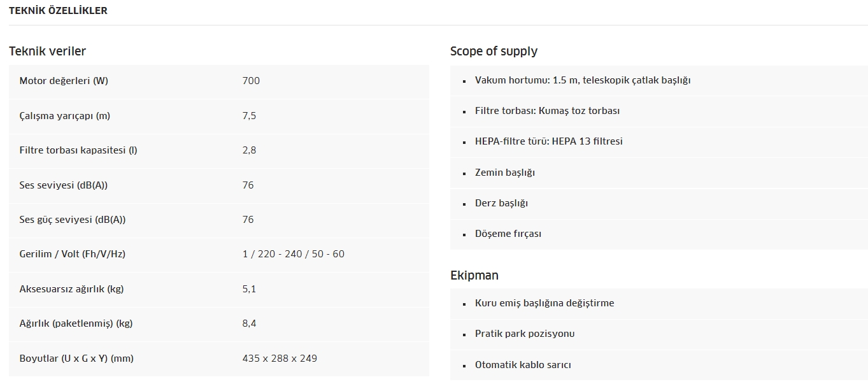
Task: Select the Scope of supply heading
Action: (x=494, y=51)
